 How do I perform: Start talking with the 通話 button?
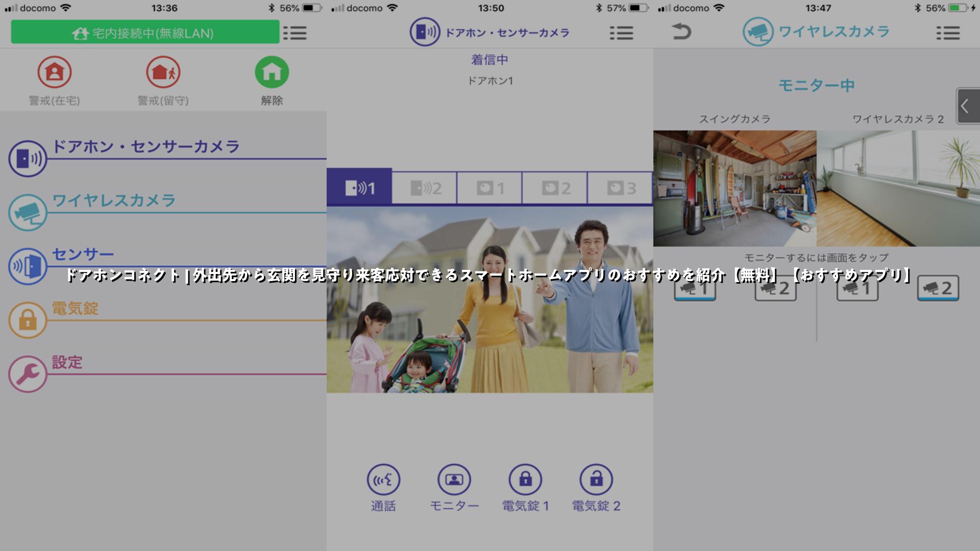pos(383,480)
